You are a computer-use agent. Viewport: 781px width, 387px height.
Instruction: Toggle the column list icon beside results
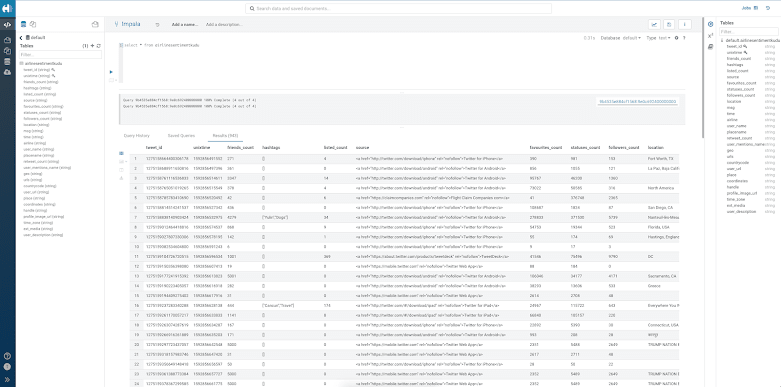point(122,170)
